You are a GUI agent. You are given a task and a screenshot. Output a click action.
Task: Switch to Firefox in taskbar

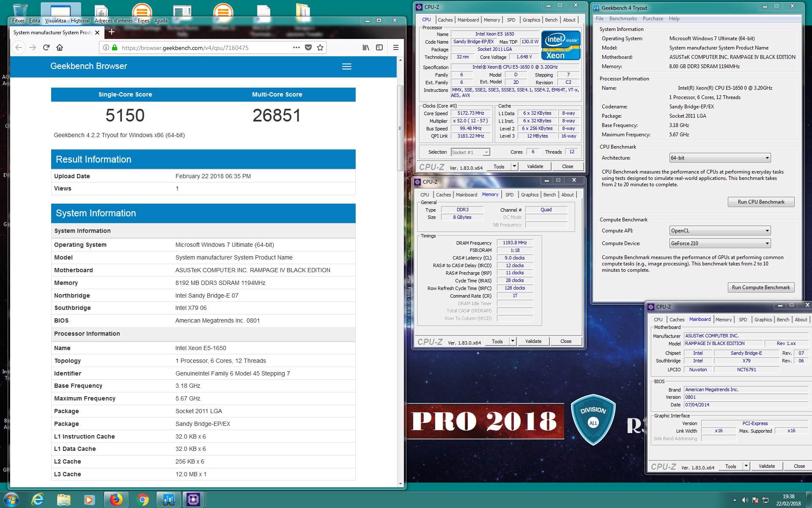(116, 500)
